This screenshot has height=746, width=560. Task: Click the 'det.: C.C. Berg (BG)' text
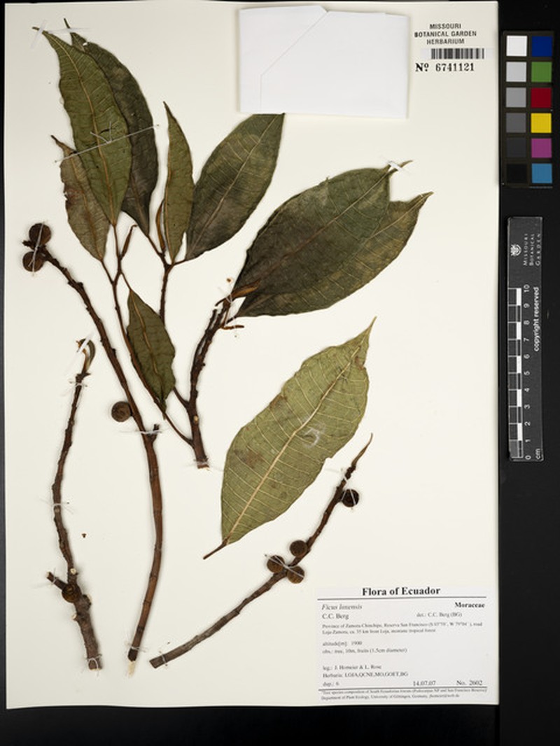pyautogui.click(x=439, y=614)
